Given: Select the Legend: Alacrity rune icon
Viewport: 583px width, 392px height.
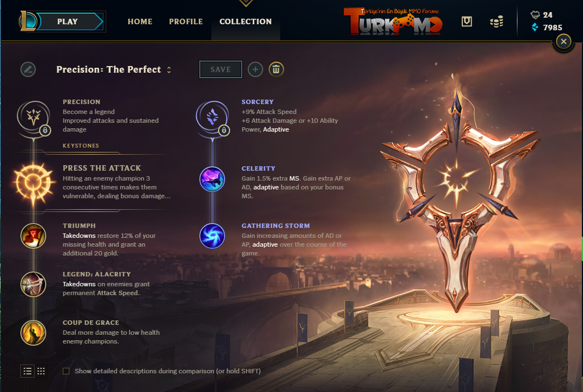Looking at the screenshot, I should point(34,284).
